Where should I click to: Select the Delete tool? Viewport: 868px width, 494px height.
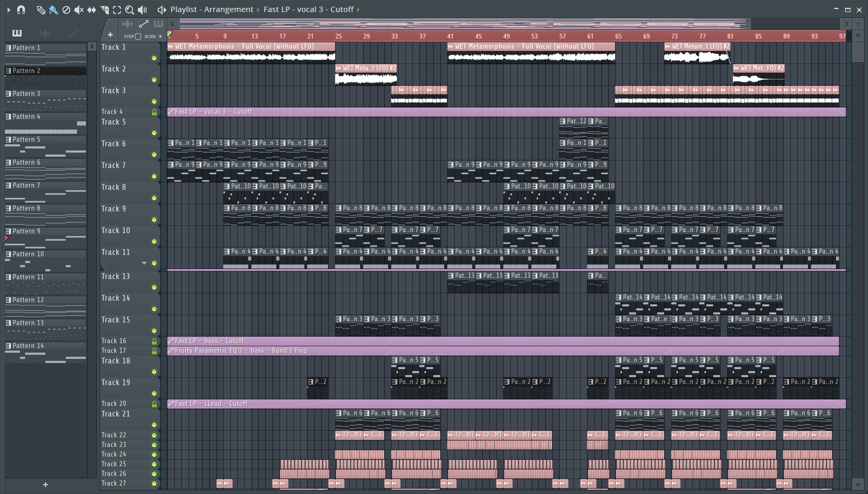coord(66,10)
